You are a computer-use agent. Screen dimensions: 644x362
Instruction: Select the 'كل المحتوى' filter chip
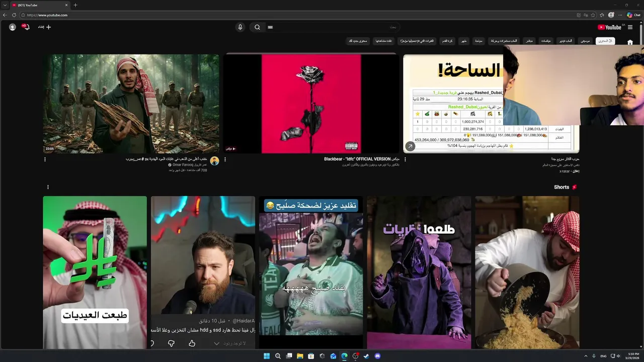pyautogui.click(x=605, y=41)
